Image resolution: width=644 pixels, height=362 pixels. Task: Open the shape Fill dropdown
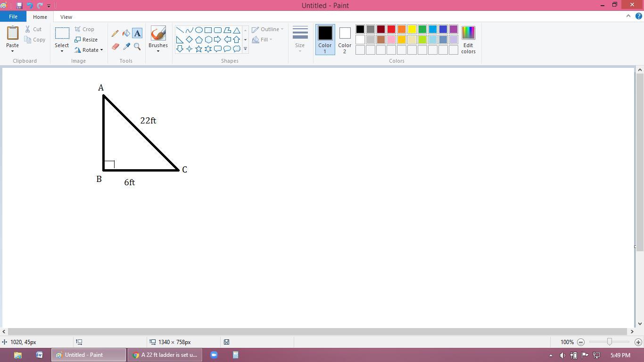pos(262,40)
